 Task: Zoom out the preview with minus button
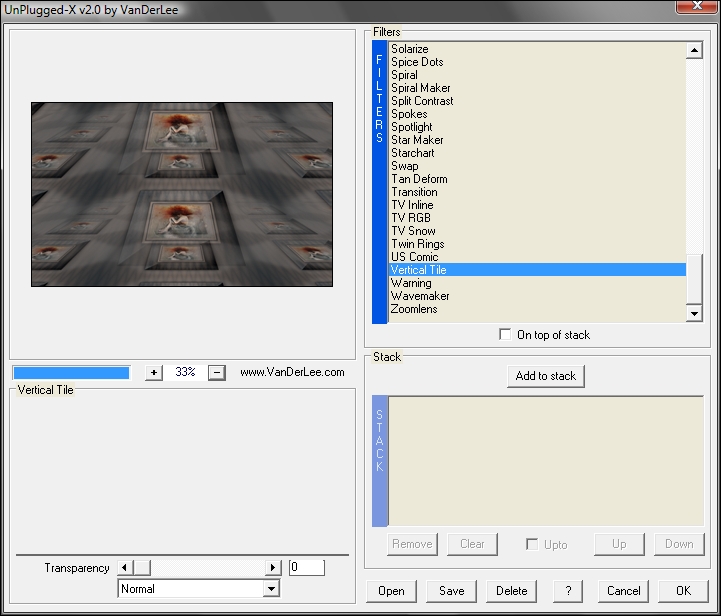tap(217, 372)
